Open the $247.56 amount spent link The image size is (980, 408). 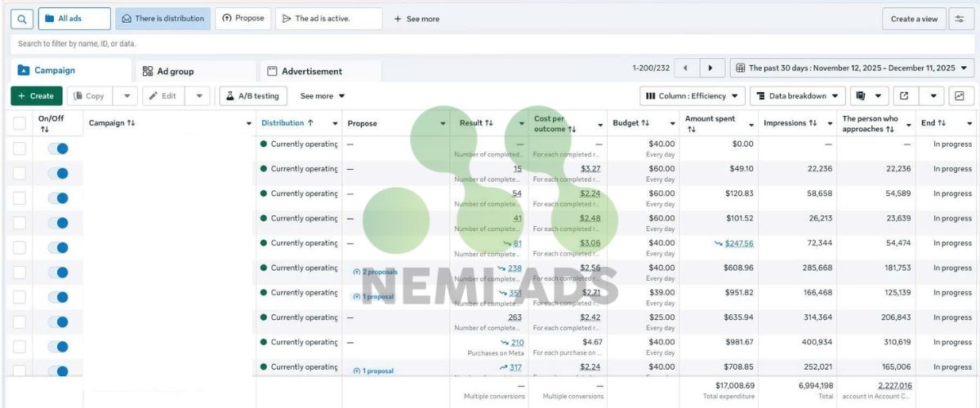[x=739, y=243]
